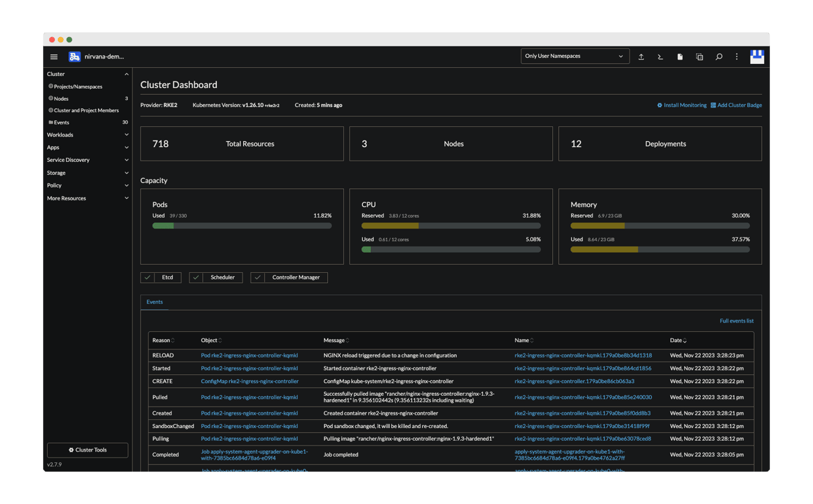Click the CPU used capacity bar

[x=451, y=249]
